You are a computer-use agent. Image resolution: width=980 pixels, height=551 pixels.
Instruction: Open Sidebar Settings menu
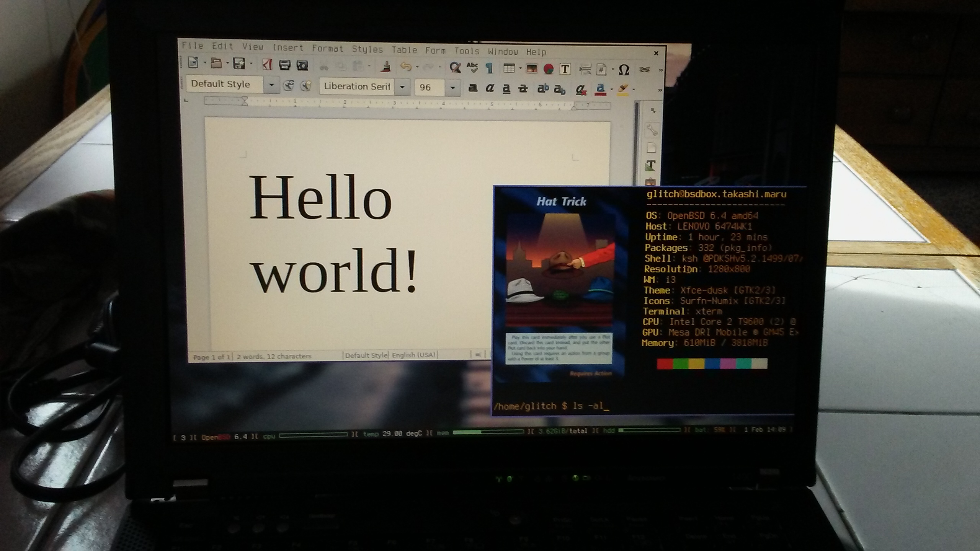pos(653,111)
